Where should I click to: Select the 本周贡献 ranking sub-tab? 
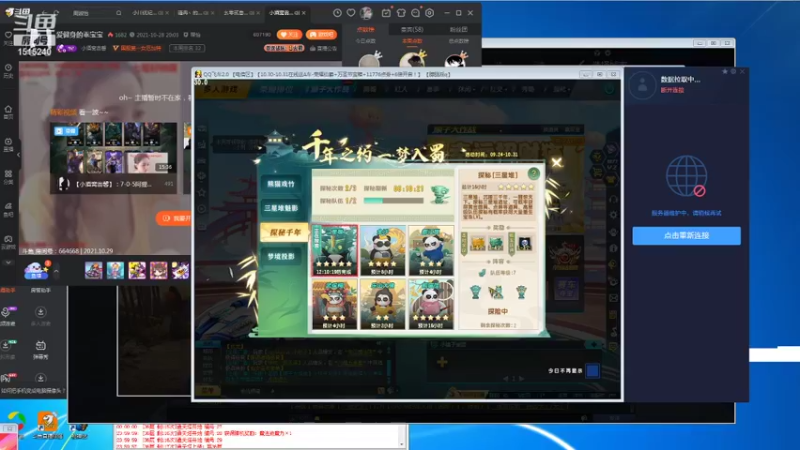pos(412,41)
